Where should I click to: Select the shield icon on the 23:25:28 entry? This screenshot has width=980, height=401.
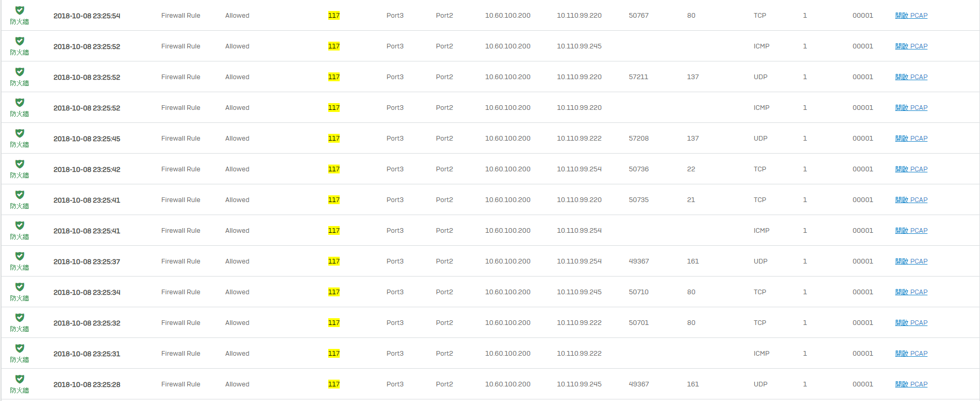(x=20, y=379)
